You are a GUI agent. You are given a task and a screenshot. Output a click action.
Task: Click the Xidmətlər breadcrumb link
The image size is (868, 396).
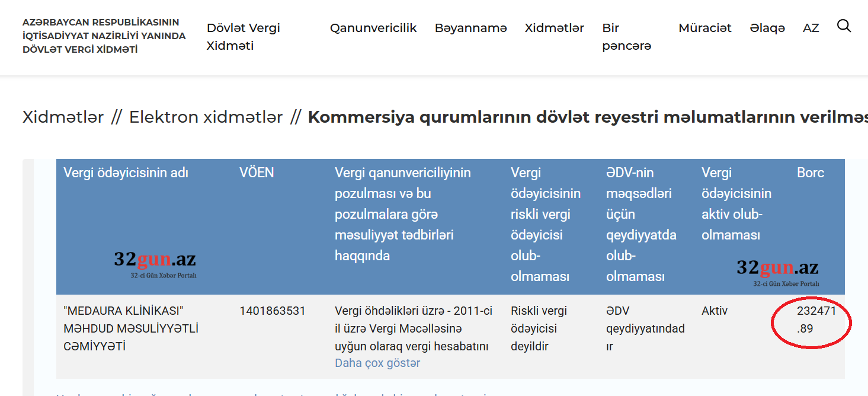point(63,117)
